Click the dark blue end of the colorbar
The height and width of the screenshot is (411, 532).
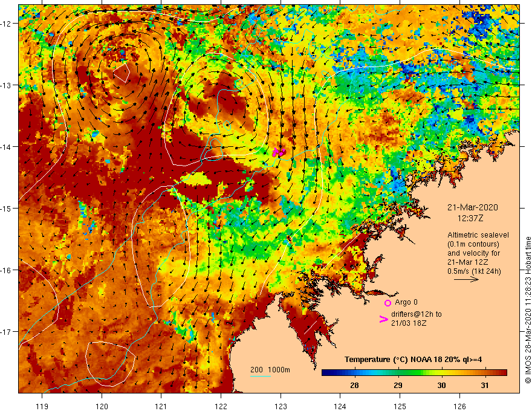click(326, 373)
